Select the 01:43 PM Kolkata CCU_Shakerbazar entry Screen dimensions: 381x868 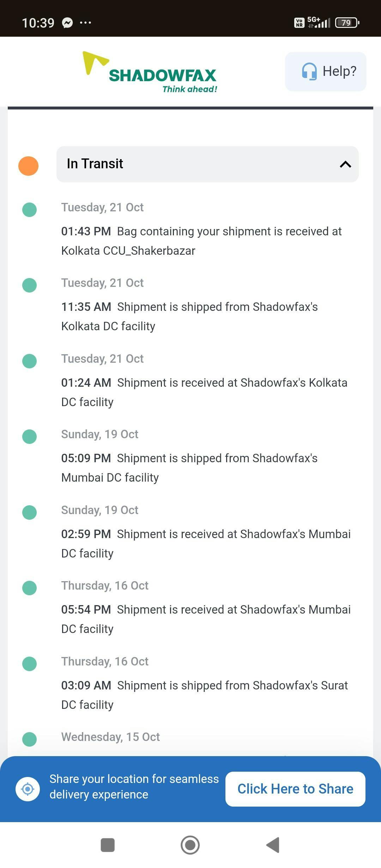201,241
